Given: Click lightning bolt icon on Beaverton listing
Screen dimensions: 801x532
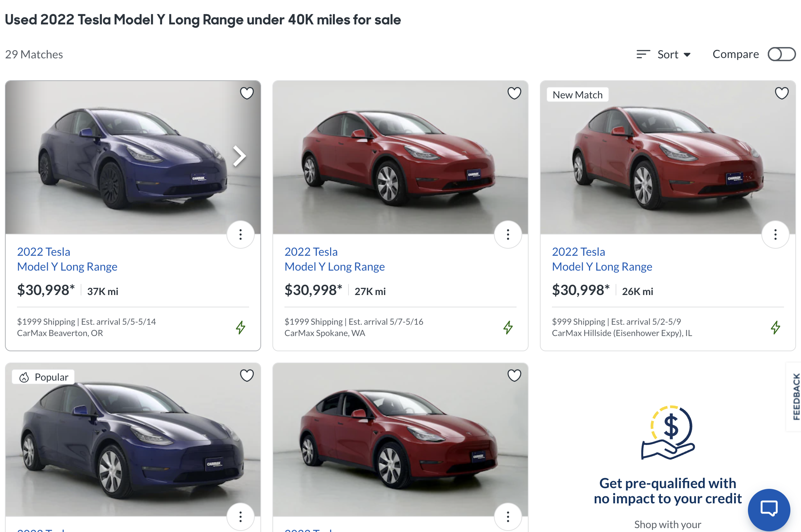Looking at the screenshot, I should click(241, 327).
